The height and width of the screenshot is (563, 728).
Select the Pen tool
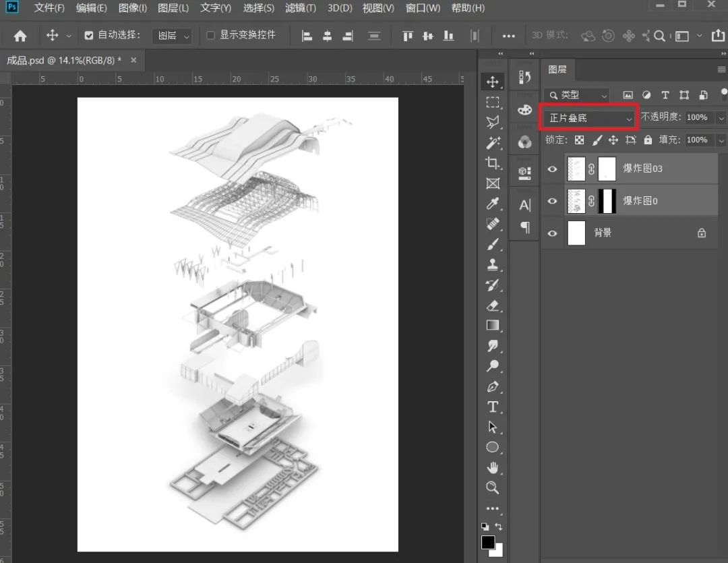pos(493,386)
